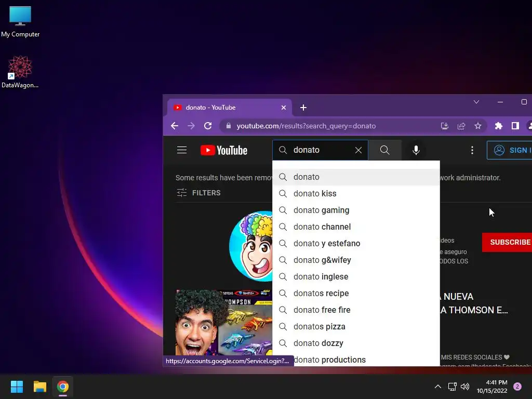The image size is (532, 399).
Task: Launch File Explorer from the taskbar
Action: 39,387
